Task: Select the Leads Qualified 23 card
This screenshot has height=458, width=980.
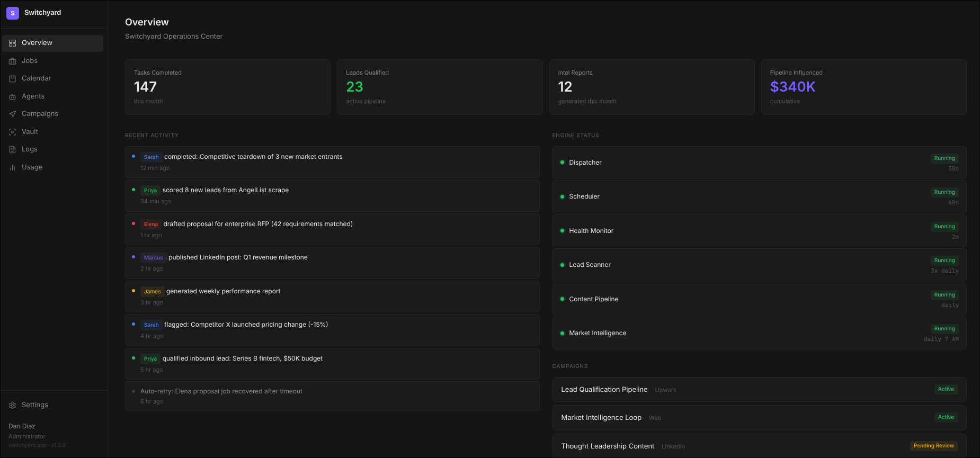Action: 440,87
